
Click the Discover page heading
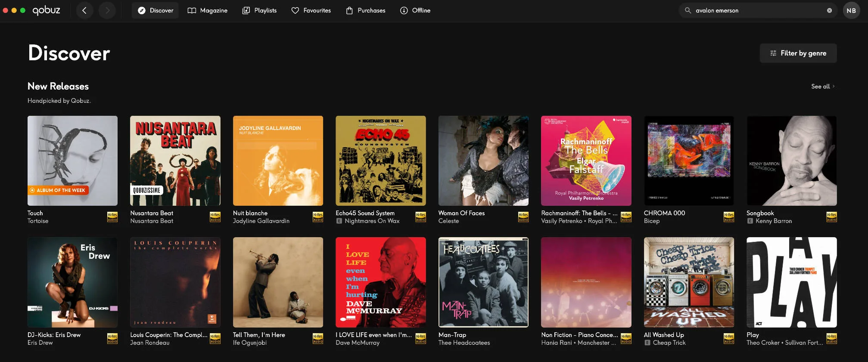69,53
